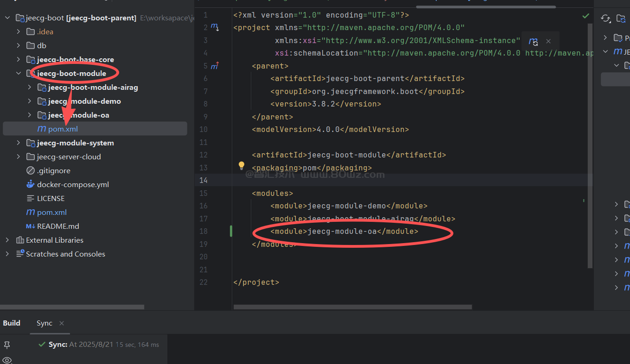Expand the .idea folder

[x=19, y=31]
